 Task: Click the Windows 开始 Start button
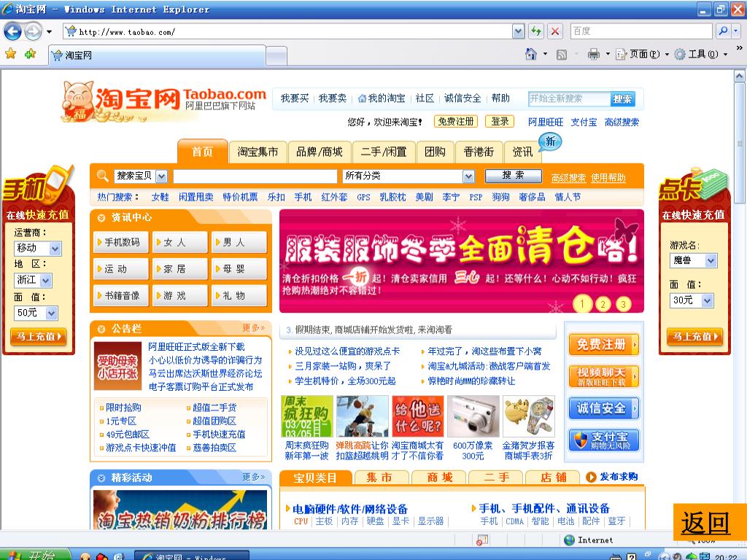(36, 555)
